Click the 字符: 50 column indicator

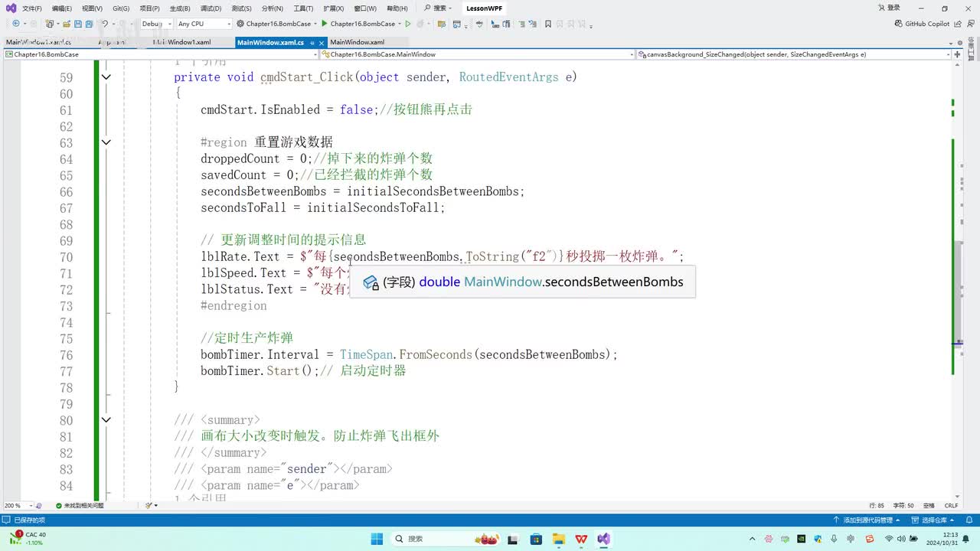pos(904,505)
